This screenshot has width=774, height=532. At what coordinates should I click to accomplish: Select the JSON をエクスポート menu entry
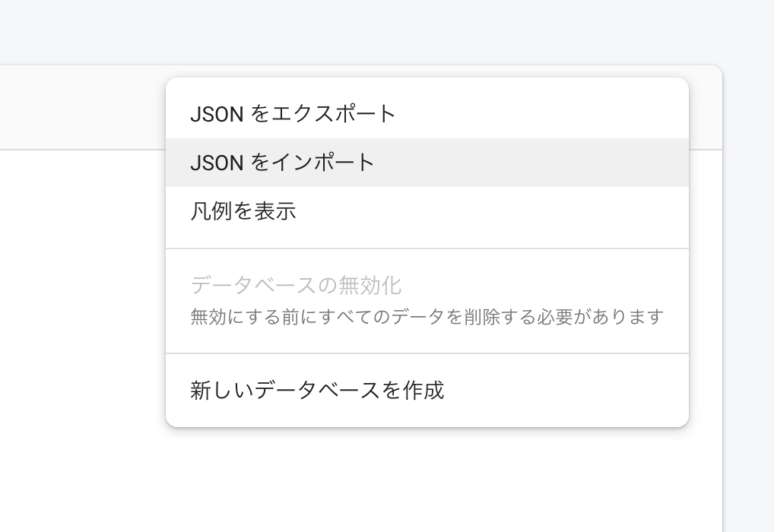click(x=293, y=114)
